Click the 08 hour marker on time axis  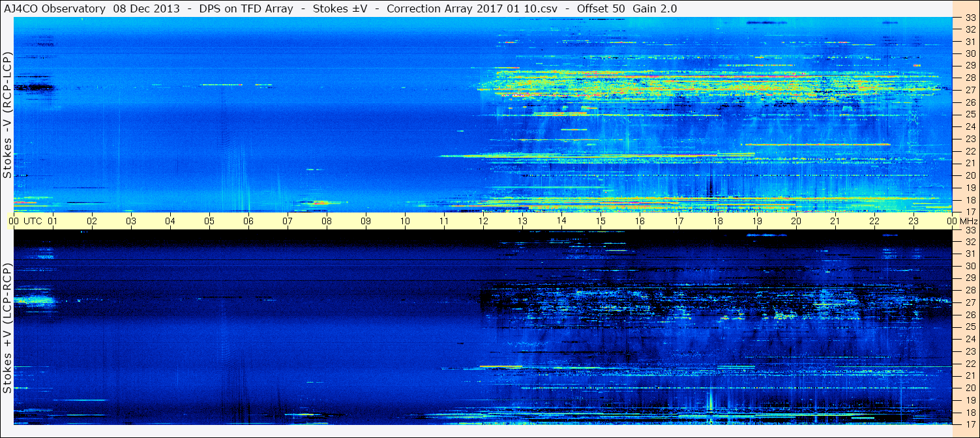327,221
